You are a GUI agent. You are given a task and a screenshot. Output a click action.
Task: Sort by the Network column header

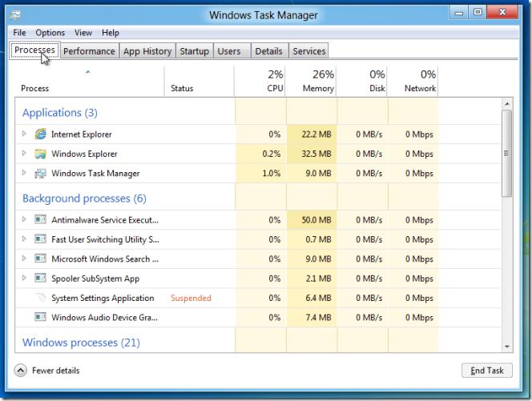[x=413, y=82]
